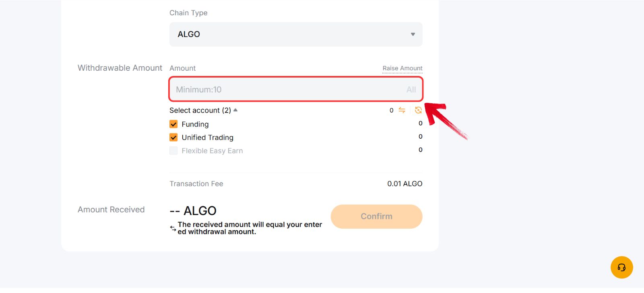Click the disabled Flexible Easy Earn checkbox
Viewport: 644px width, 293px height.
click(x=173, y=150)
